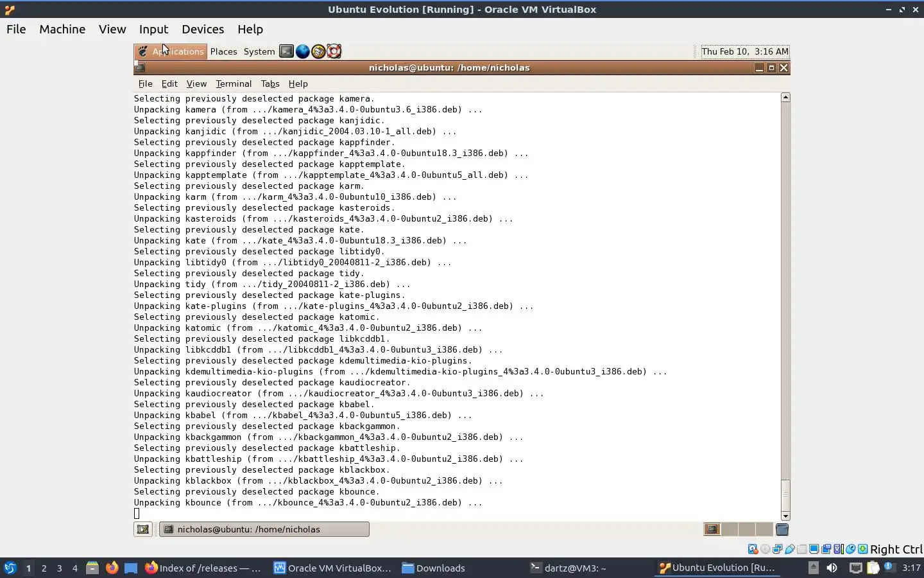The width and height of the screenshot is (924, 578).
Task: Open the file manager icon in host taskbar
Action: (92, 568)
